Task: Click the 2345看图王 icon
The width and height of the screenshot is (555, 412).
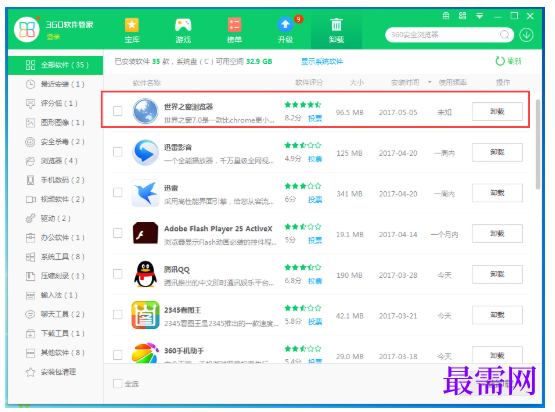Action: click(145, 315)
